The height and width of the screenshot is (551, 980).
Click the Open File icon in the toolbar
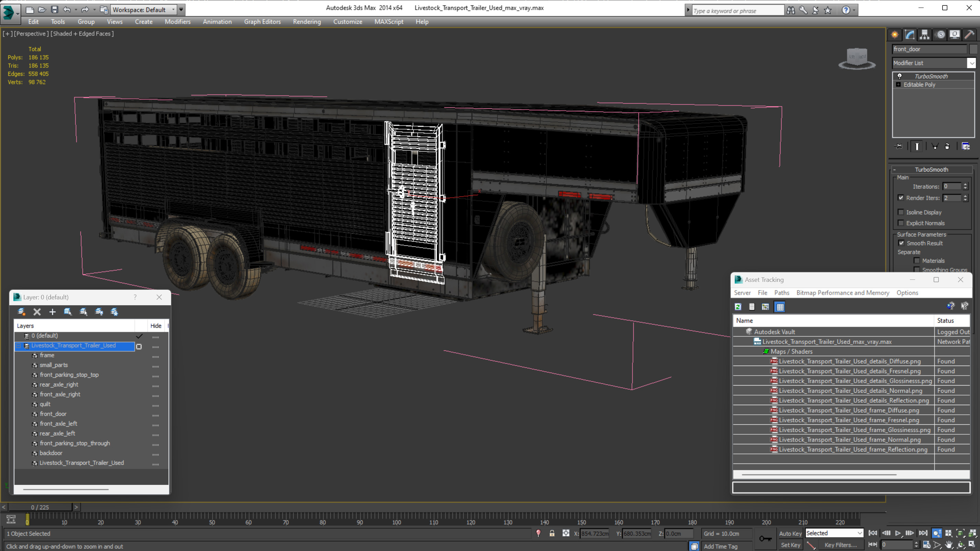[42, 10]
